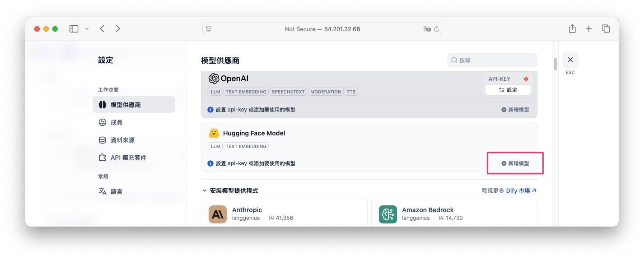Click the Amazon Bedrock plugin logo
Image resolution: width=644 pixels, height=260 pixels.
pos(387,214)
